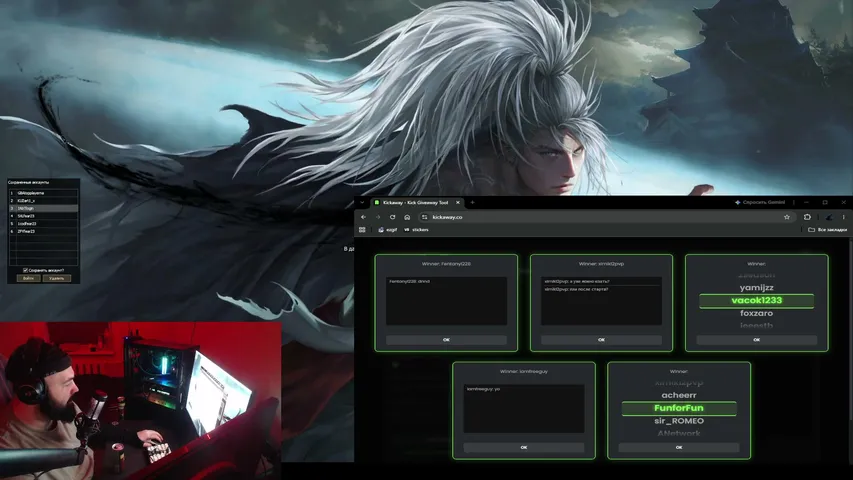853x480 pixels.
Task: Open the tab search dropdown arrow
Action: (x=362, y=202)
